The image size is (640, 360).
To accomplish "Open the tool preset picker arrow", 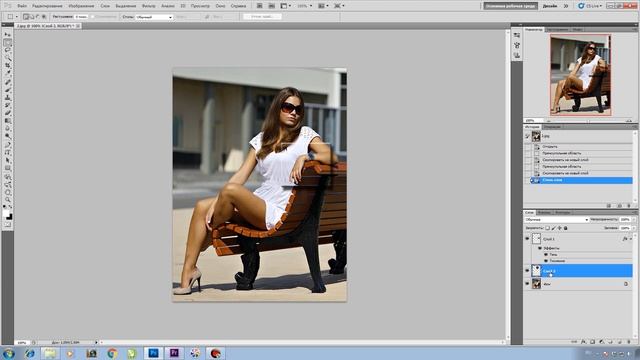I will point(17,17).
